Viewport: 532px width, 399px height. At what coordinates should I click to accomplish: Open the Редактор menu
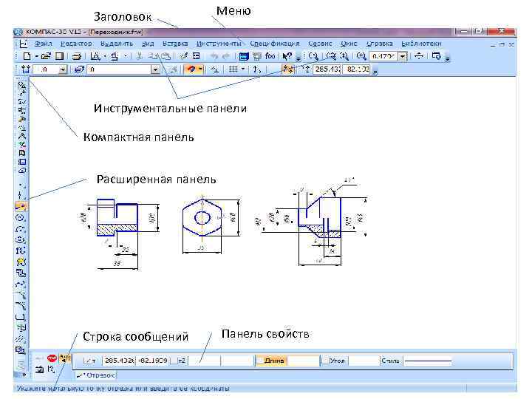pos(76,44)
